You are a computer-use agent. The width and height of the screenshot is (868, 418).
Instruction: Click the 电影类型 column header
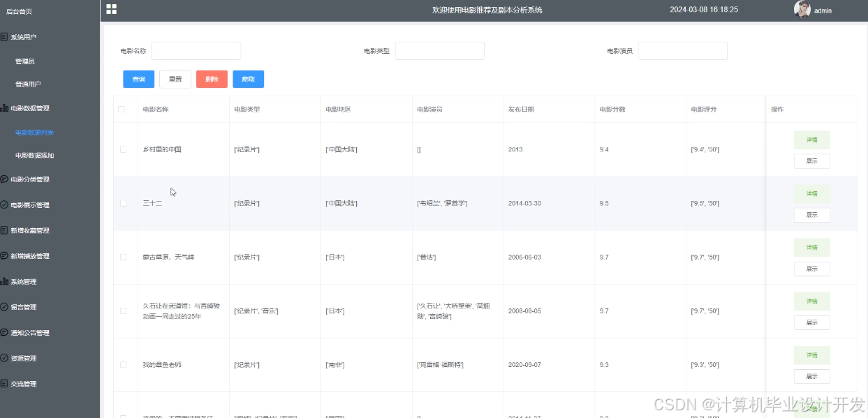(x=247, y=110)
